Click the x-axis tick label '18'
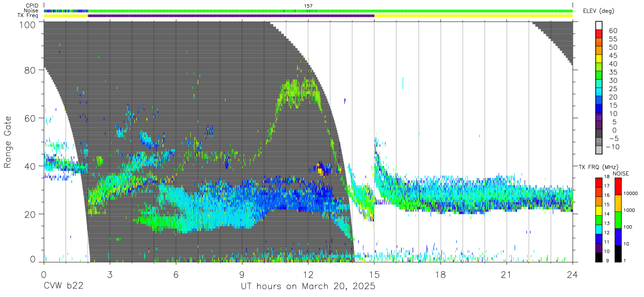This screenshot has width=644, height=297. [x=441, y=274]
